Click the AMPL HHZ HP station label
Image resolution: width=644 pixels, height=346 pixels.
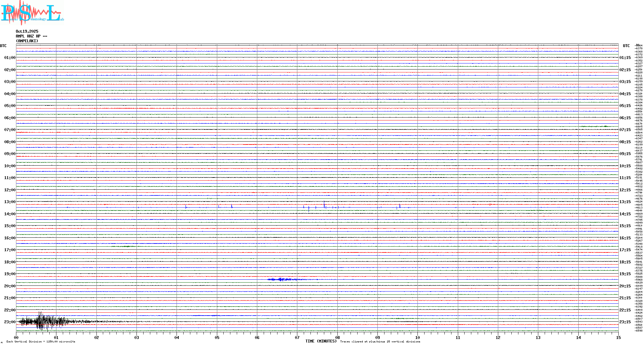tap(31, 36)
